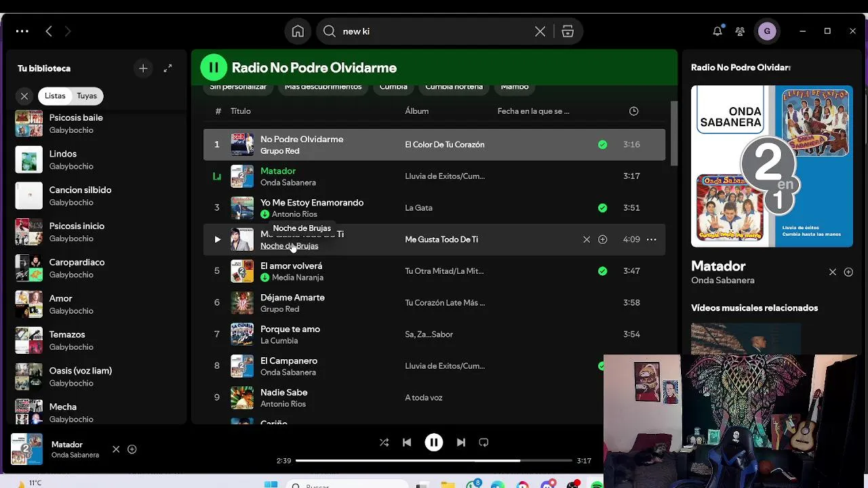Go forward with the right arrow
This screenshot has height=488, width=868.
pyautogui.click(x=67, y=31)
